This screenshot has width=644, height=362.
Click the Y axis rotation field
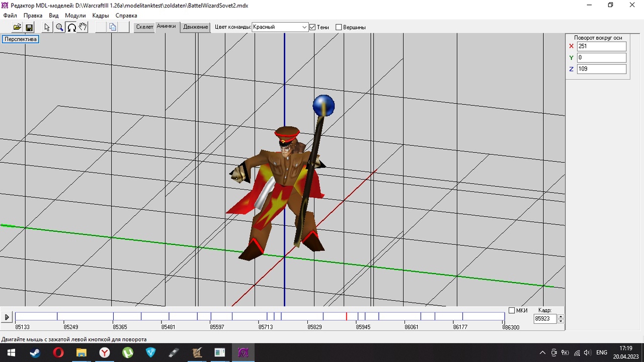pos(601,58)
